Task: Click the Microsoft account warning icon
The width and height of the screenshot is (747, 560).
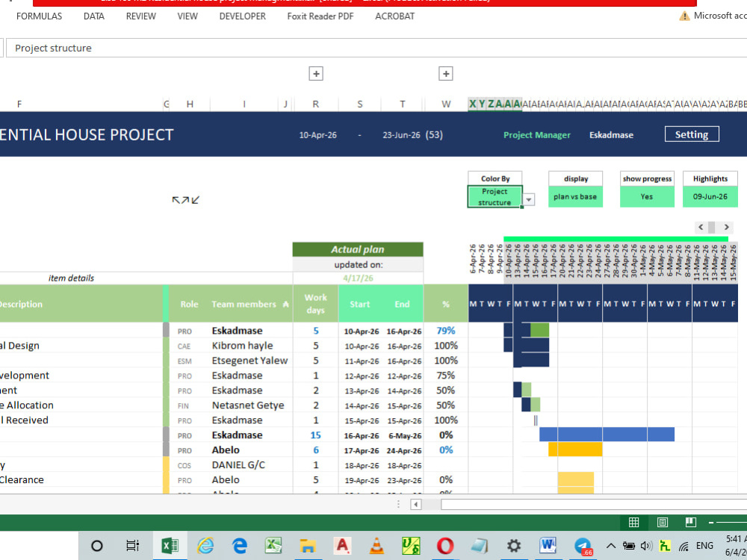Action: [684, 16]
